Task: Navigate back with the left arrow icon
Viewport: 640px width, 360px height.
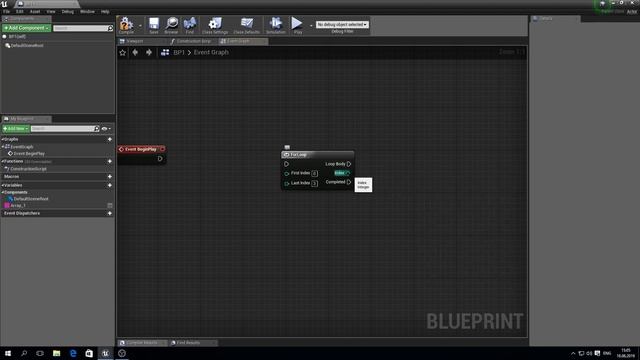Action: [x=135, y=52]
